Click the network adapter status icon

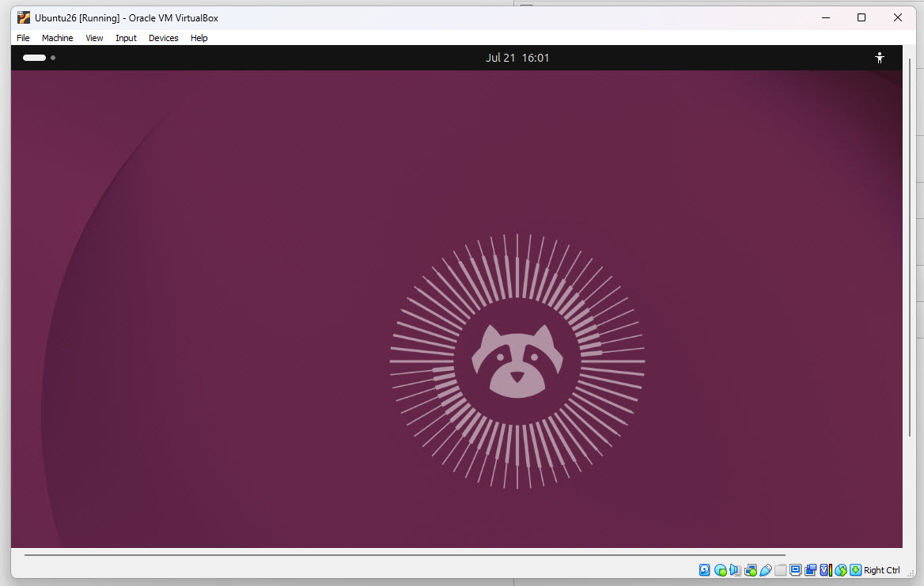click(x=751, y=569)
